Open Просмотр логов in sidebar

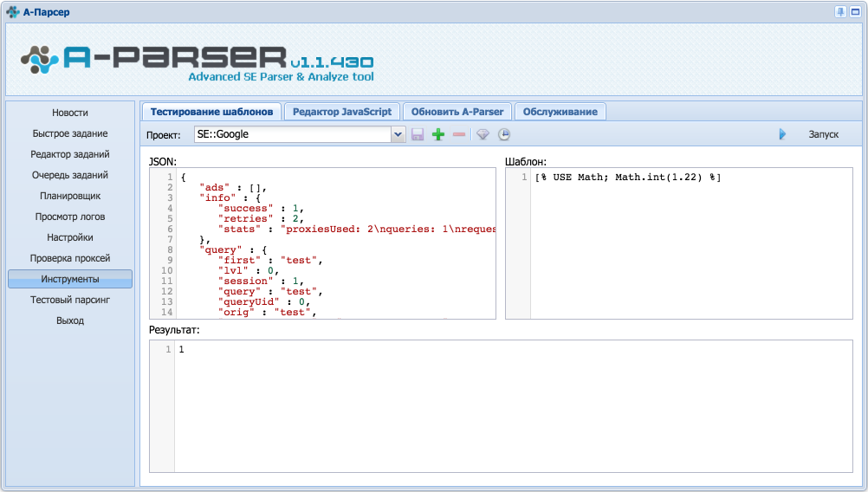[70, 217]
